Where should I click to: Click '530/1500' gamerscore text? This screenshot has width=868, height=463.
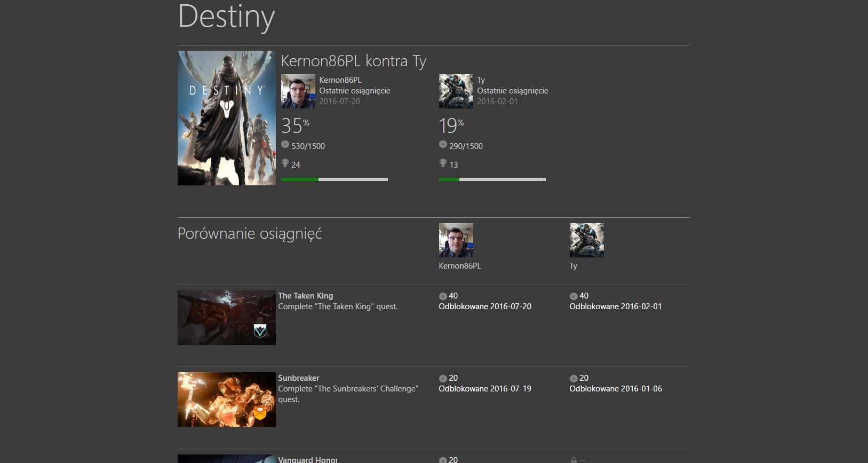click(x=308, y=146)
